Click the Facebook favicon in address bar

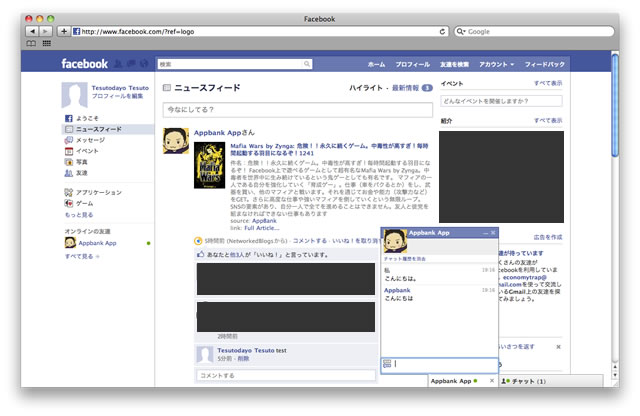point(76,31)
